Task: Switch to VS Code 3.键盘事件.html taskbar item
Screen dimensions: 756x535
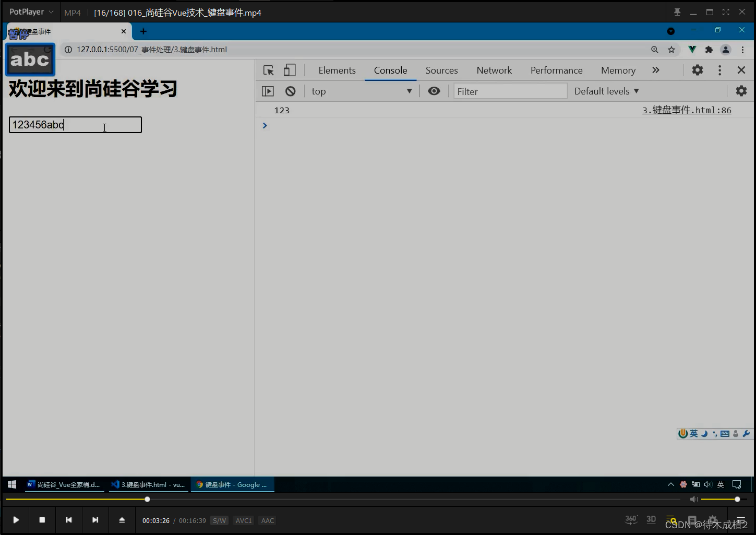Action: 148,484
